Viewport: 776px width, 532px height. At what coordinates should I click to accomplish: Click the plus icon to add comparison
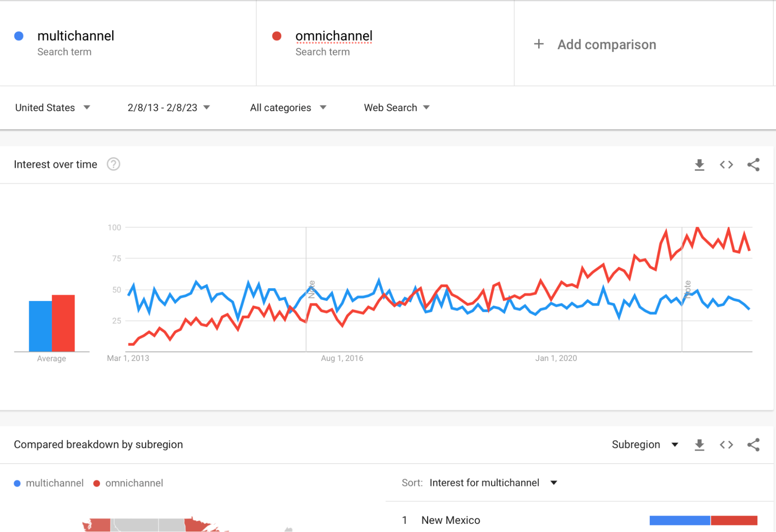pyautogui.click(x=538, y=44)
